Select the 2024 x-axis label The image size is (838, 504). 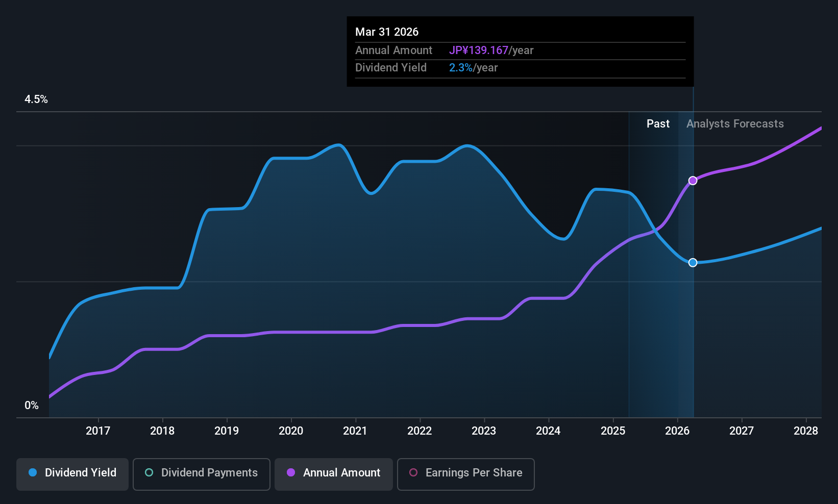click(548, 431)
